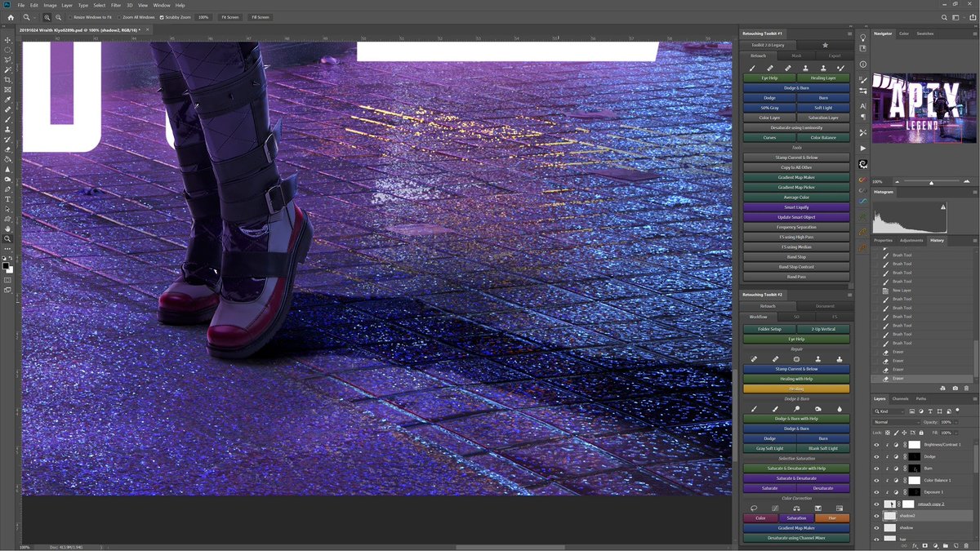980x551 pixels.
Task: Select the Pen tool
Action: (x=8, y=189)
